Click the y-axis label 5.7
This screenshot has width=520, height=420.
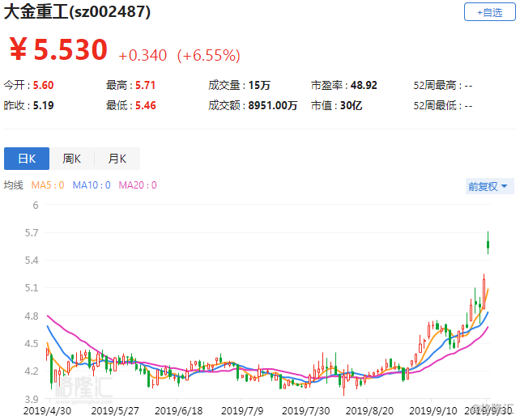pos(32,232)
